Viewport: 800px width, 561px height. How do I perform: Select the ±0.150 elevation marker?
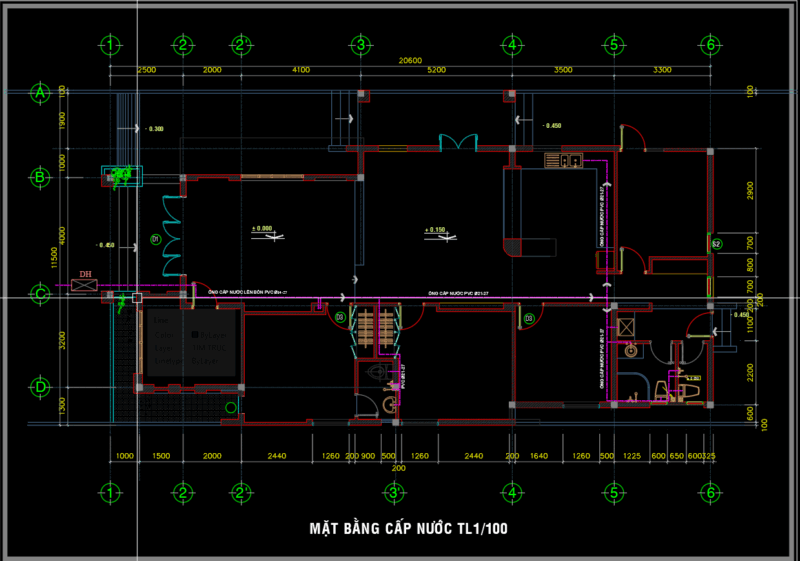(434, 231)
